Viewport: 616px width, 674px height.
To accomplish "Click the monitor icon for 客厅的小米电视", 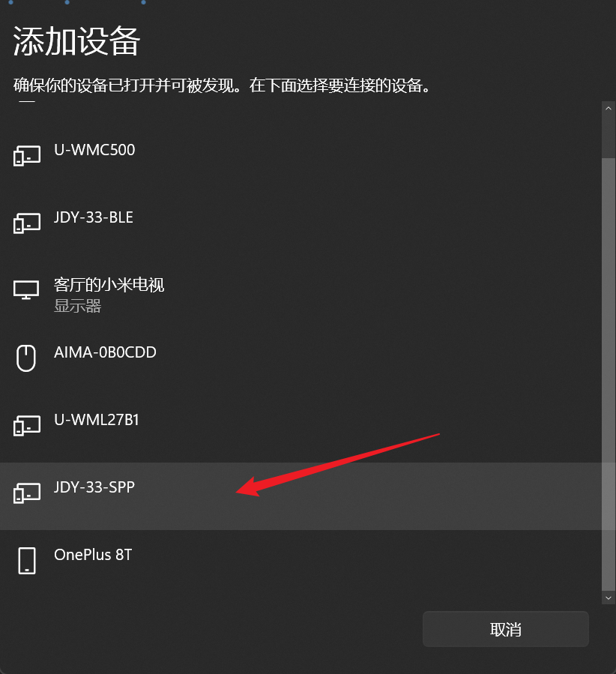I will (26, 290).
